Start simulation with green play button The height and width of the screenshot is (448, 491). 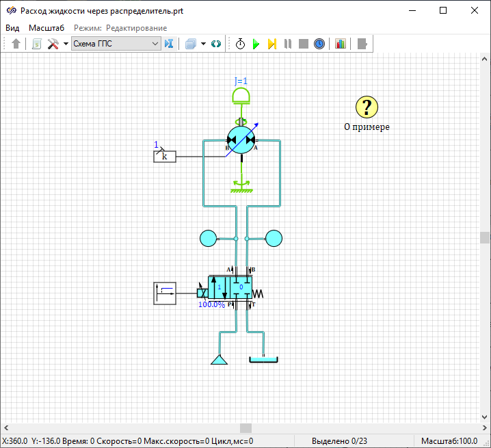256,44
